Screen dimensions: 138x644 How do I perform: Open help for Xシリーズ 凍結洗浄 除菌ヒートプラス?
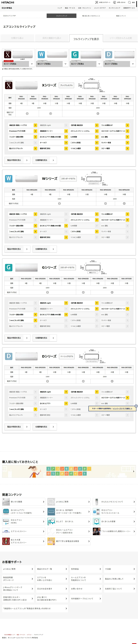tap(35, 125)
